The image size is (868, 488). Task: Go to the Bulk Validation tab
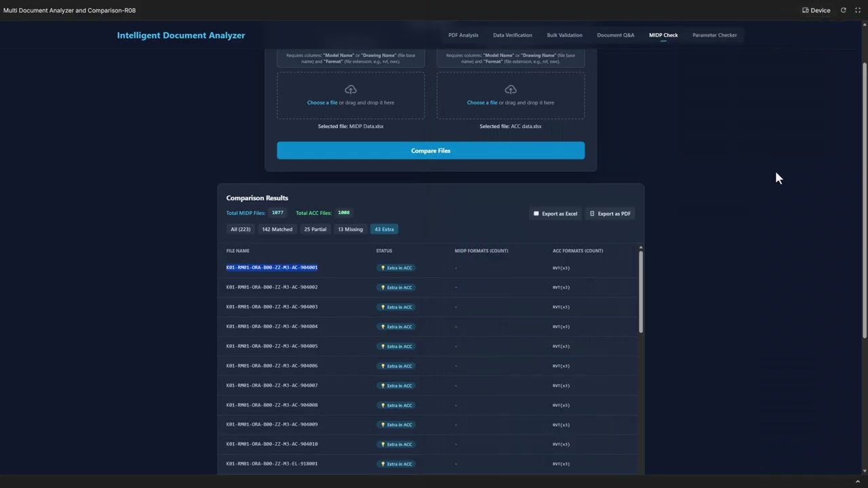pos(564,35)
